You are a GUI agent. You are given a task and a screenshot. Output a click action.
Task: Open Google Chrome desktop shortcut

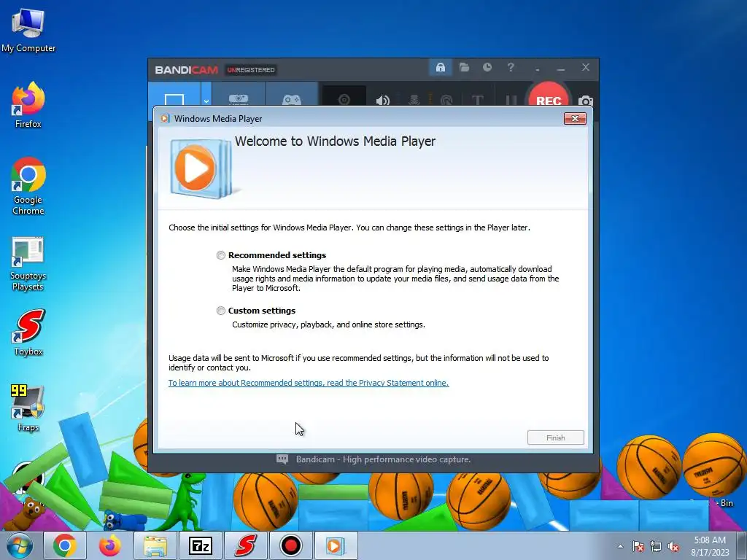click(28, 186)
